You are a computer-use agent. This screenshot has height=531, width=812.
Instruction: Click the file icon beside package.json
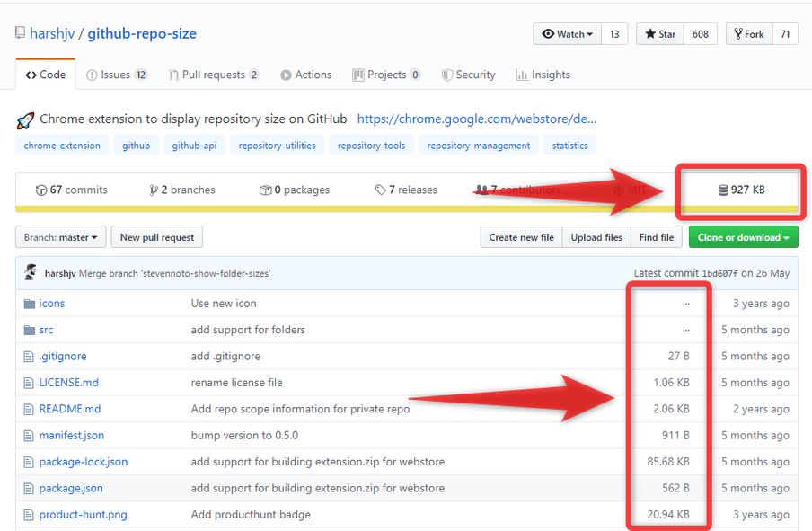point(29,489)
